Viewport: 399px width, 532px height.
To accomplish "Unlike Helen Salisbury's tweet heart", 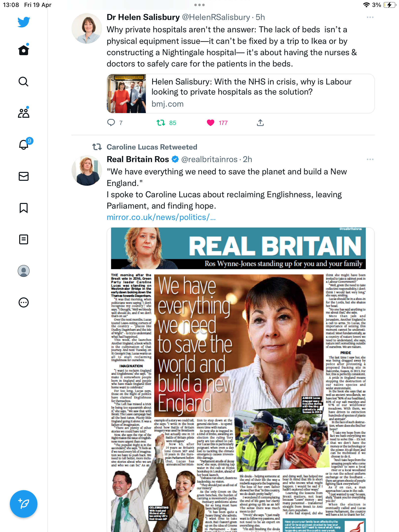I will tap(211, 123).
